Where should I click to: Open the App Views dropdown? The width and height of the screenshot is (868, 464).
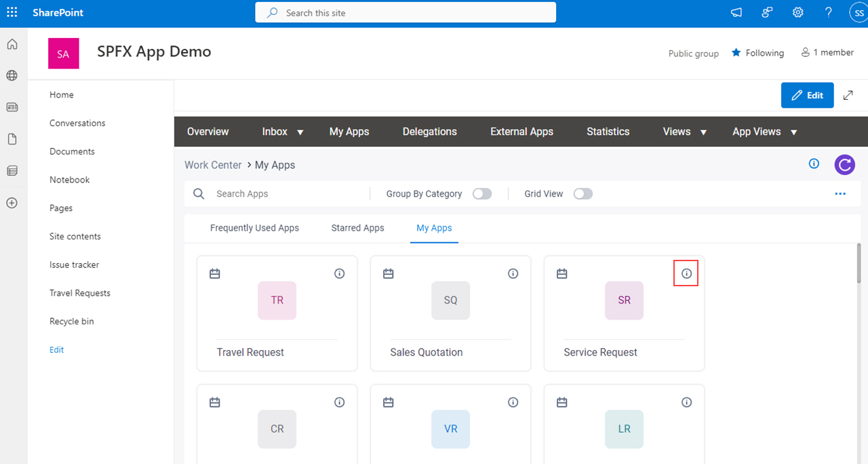pyautogui.click(x=765, y=132)
